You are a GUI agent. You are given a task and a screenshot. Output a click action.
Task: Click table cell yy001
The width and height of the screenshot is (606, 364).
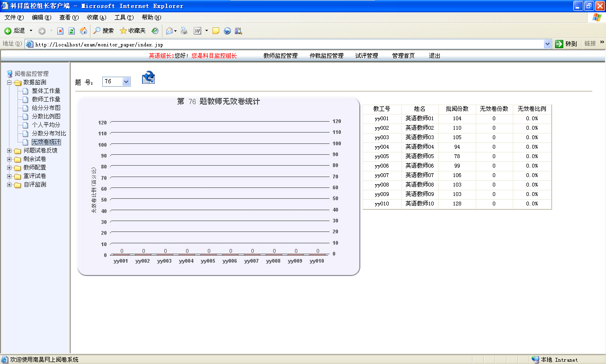pos(382,118)
